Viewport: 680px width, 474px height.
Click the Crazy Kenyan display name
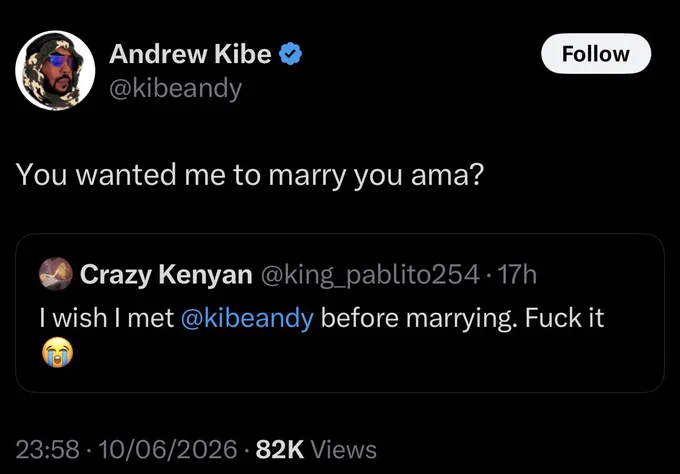click(x=166, y=275)
